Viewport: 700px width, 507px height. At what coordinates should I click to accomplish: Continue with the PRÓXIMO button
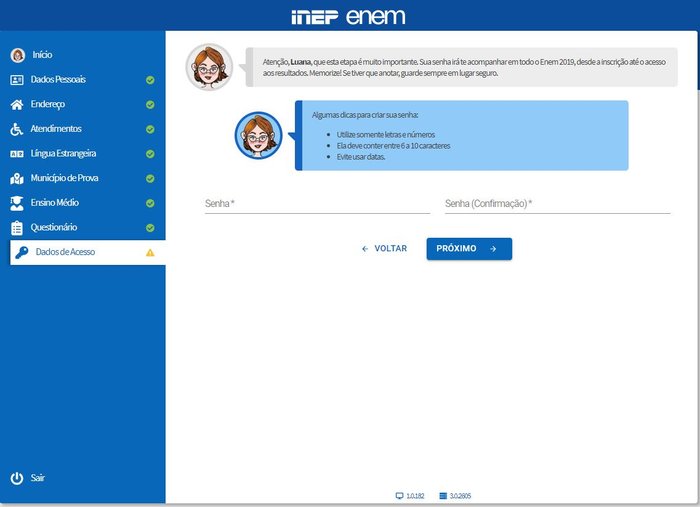(469, 249)
